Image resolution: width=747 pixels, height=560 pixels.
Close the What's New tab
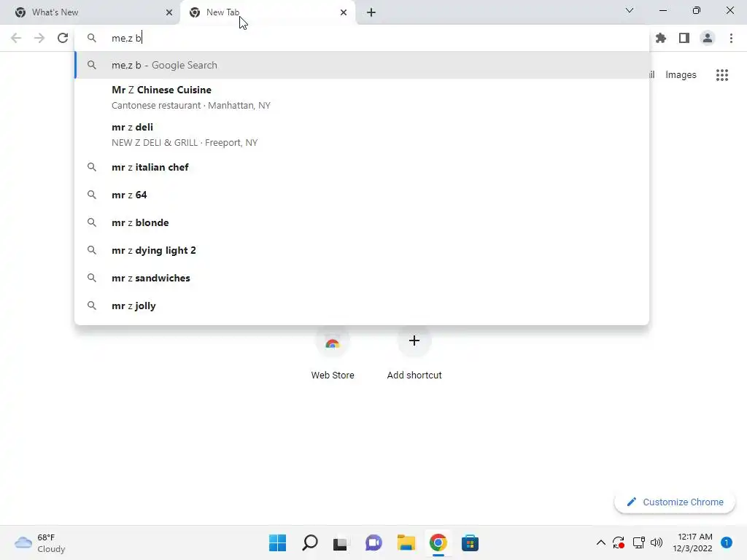click(x=169, y=12)
